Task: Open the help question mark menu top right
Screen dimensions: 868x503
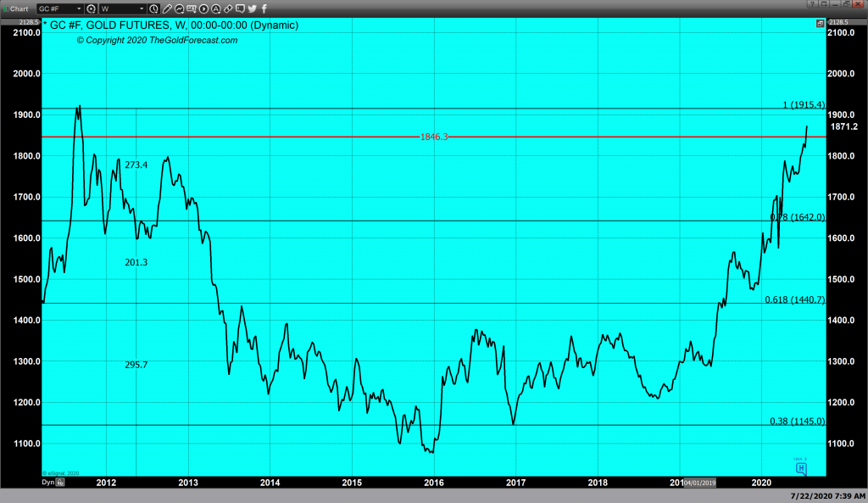Action: (x=813, y=5)
